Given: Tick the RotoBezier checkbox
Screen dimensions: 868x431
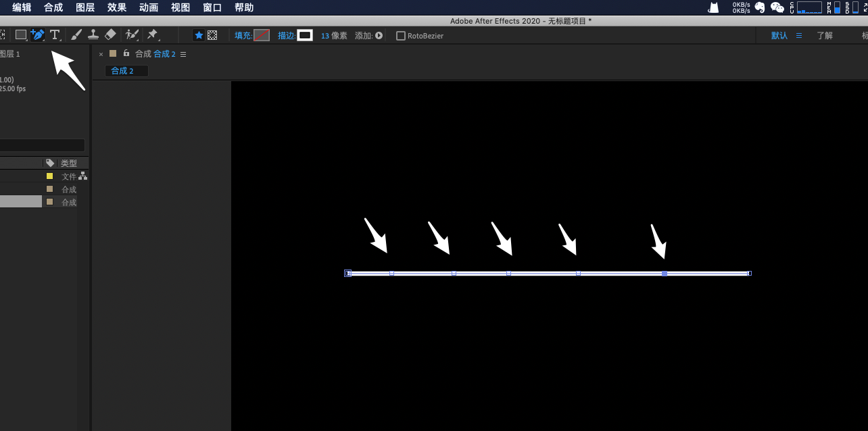Looking at the screenshot, I should (x=401, y=36).
